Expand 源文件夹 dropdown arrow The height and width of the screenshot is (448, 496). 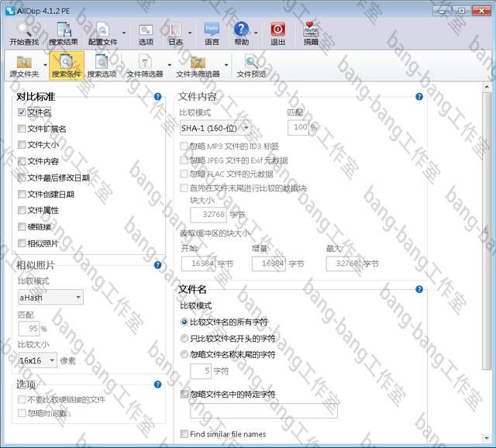(45, 65)
